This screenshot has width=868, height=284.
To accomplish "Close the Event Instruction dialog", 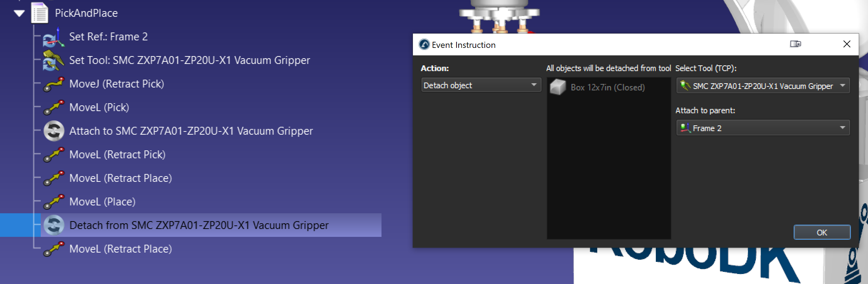I will pyautogui.click(x=847, y=44).
